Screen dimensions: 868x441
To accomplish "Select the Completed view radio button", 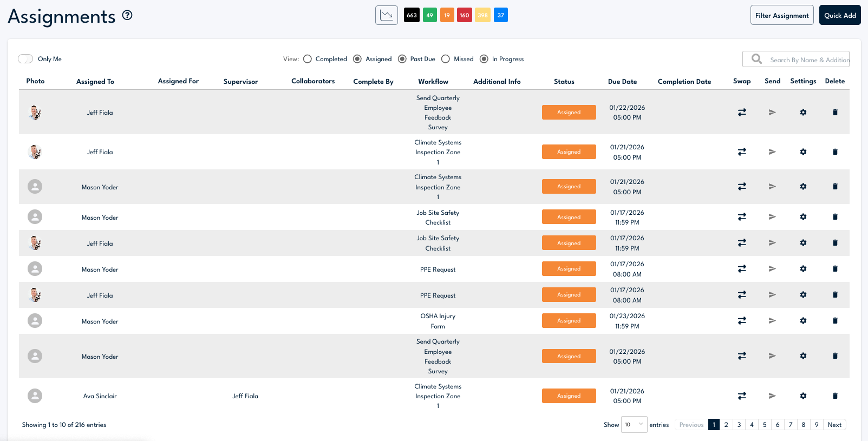I will point(308,59).
